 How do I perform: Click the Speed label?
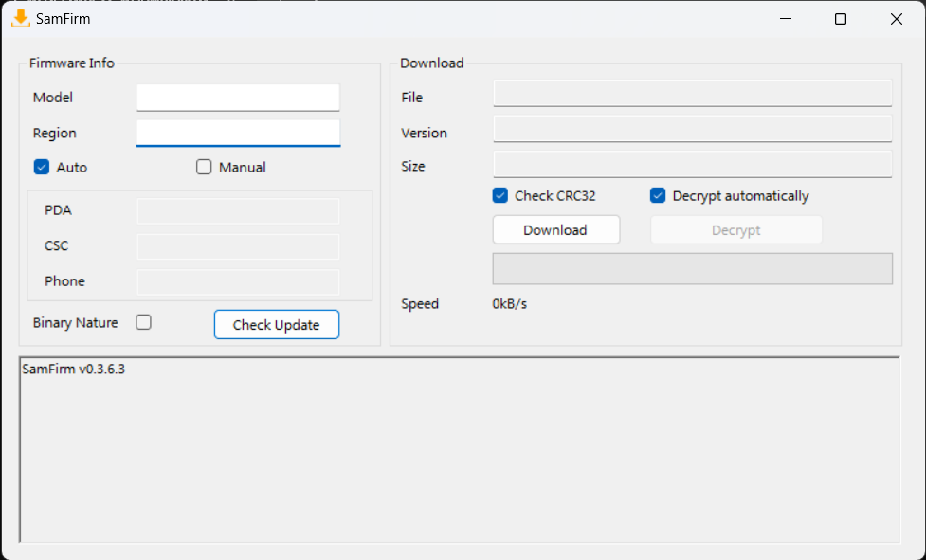click(420, 304)
